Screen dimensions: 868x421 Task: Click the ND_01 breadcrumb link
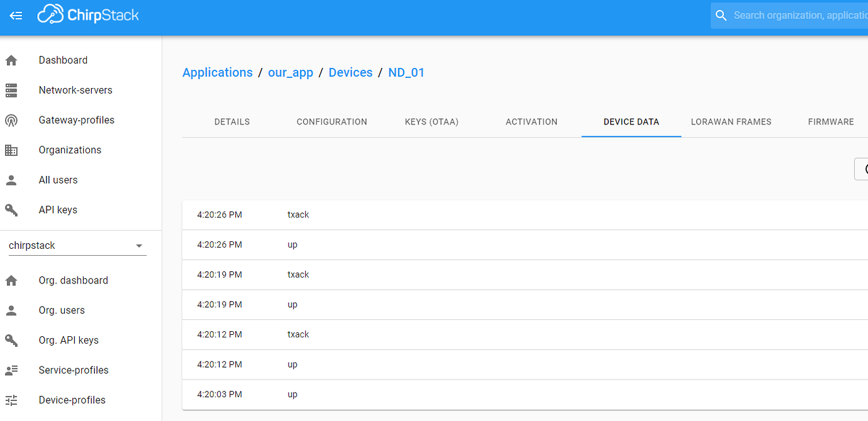pos(406,72)
